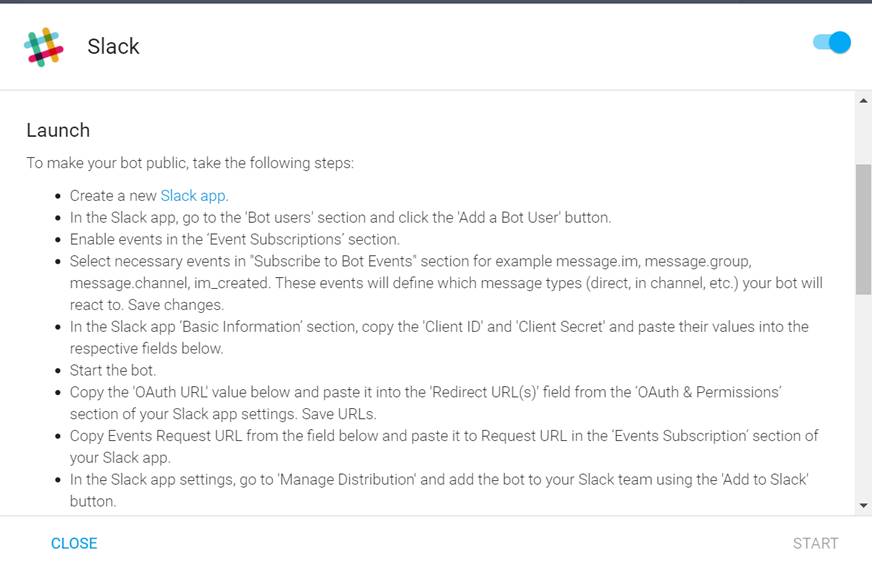Click the scrollbar up arrow
Viewport: 872px width, 569px height.
863,101
